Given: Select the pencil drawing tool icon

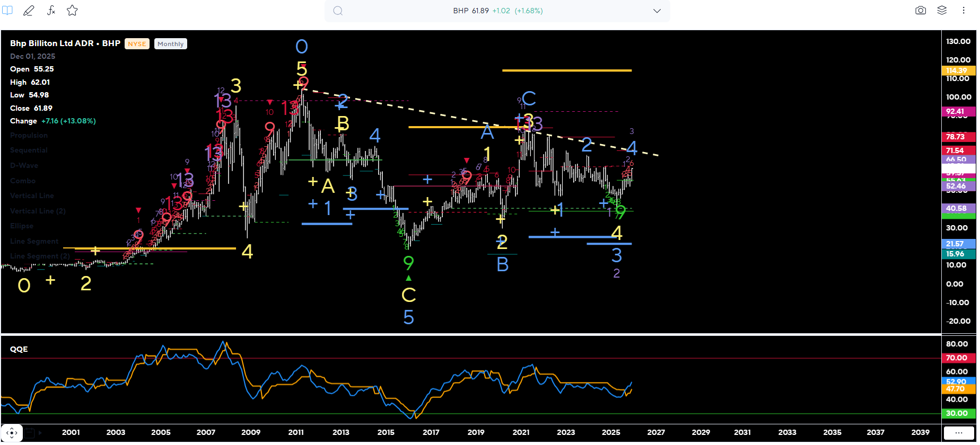Looking at the screenshot, I should (29, 11).
